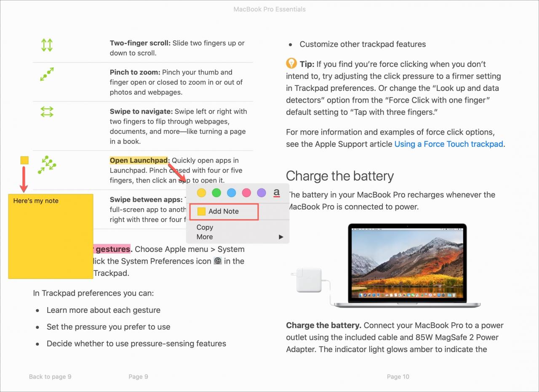This screenshot has height=392, width=539.
Task: Click the pinch to zoom gesture icon
Action: tap(47, 74)
